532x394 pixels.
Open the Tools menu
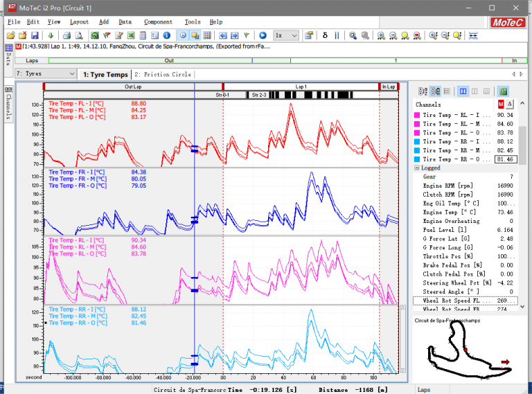coord(193,22)
